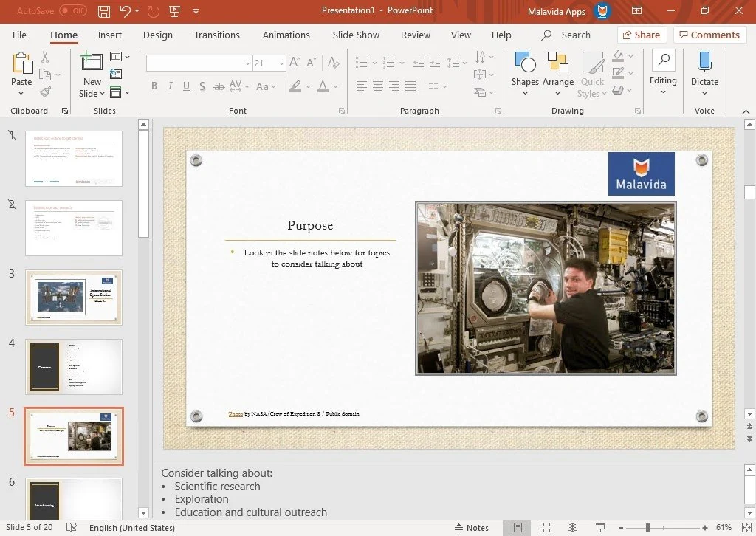Open the font size dropdown
The height and width of the screenshot is (536, 756).
(x=281, y=63)
